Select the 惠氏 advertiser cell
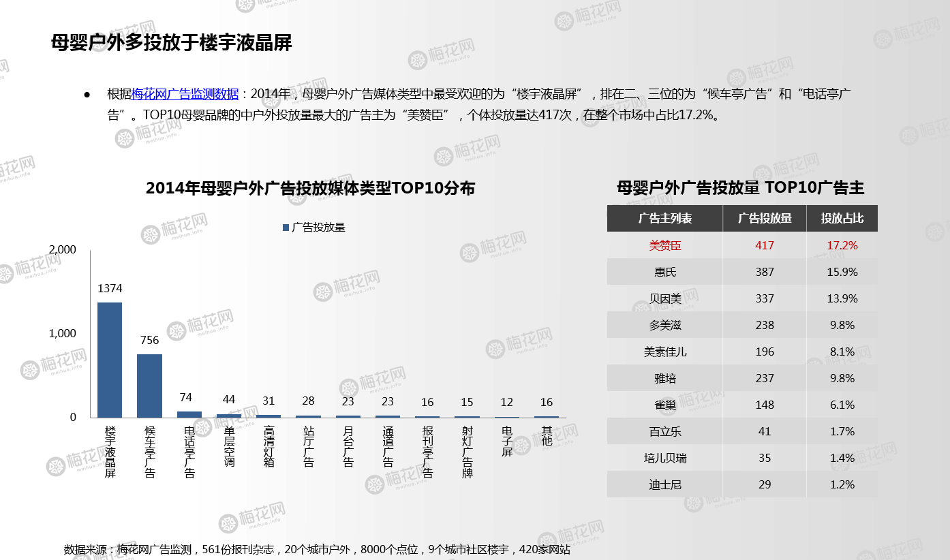The height and width of the screenshot is (560, 950). [x=665, y=272]
